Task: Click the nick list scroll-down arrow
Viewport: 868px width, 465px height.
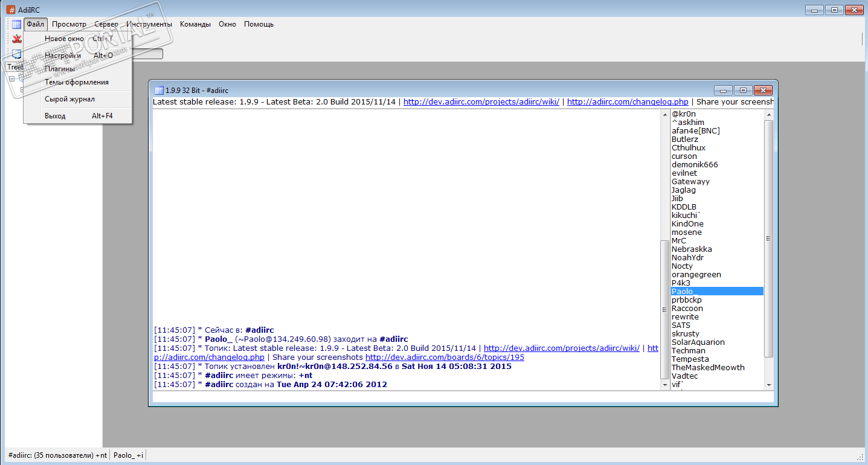Action: point(769,385)
